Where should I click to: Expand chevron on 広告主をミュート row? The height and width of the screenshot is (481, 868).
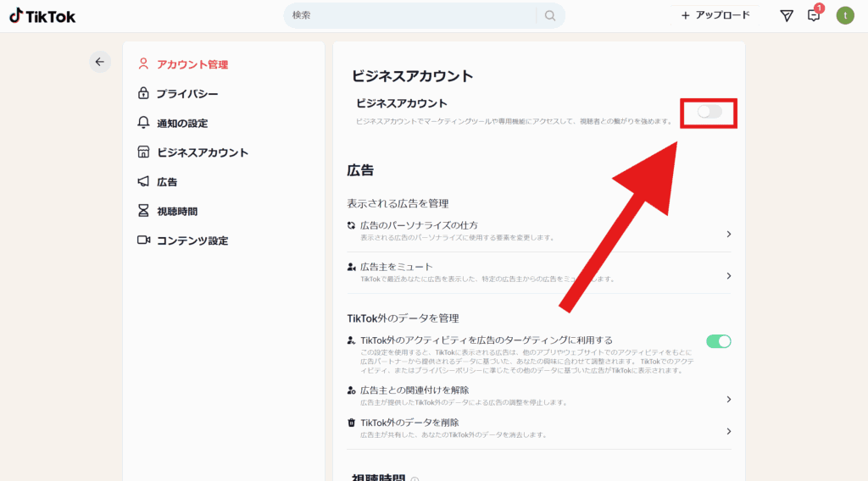pos(728,276)
